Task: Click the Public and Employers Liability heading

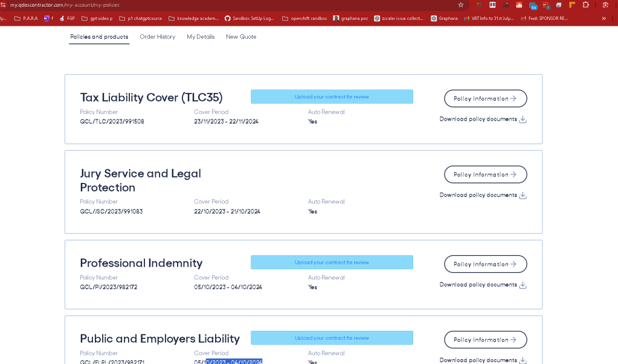Action: pos(159,339)
